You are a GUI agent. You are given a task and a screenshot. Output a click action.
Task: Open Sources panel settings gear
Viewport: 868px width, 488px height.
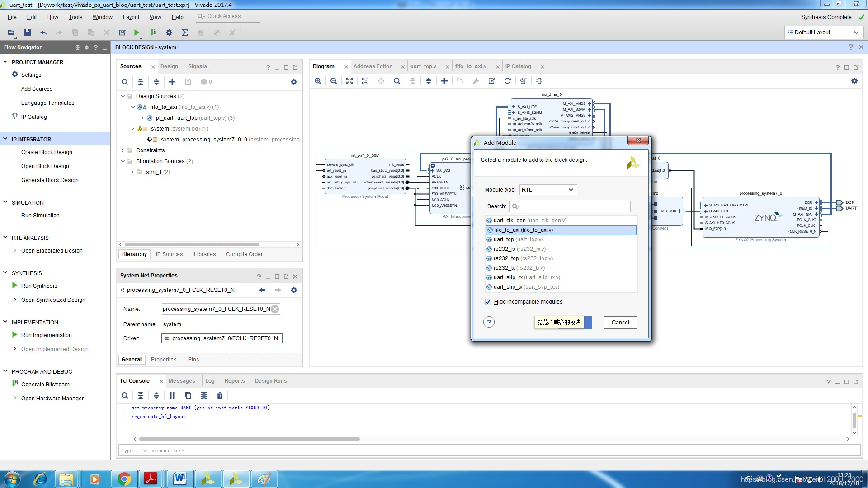click(x=294, y=82)
